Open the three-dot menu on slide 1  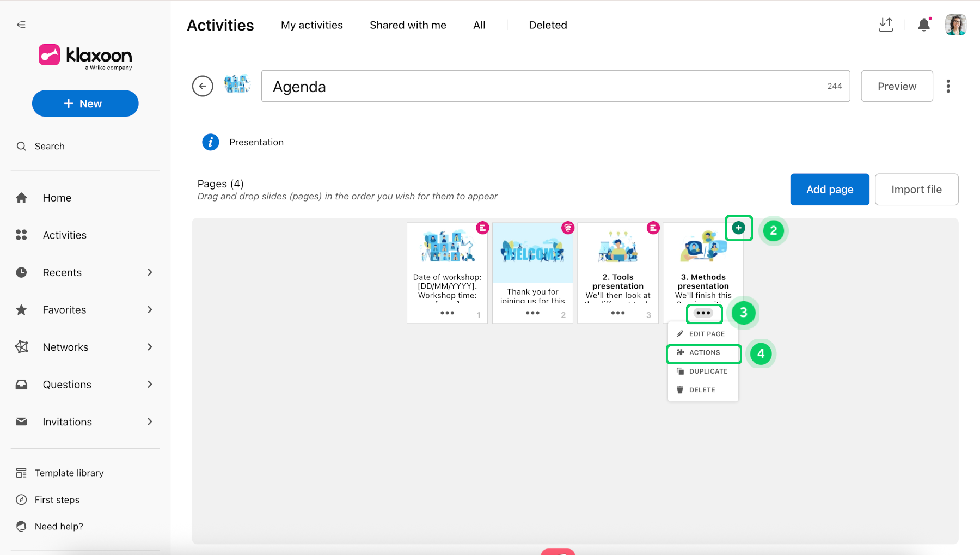coord(447,313)
